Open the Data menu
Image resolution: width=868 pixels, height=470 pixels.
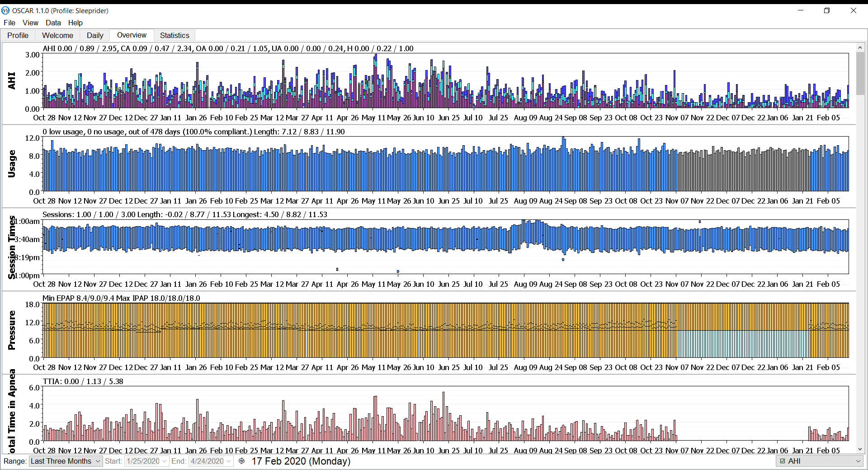53,23
